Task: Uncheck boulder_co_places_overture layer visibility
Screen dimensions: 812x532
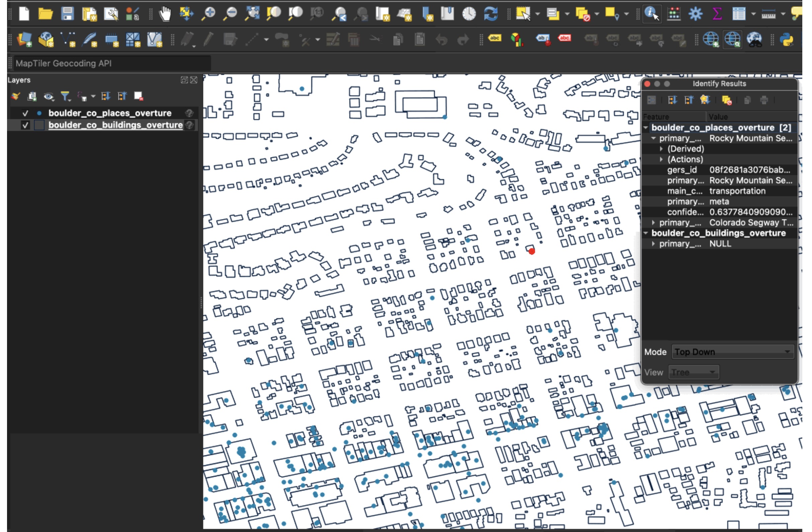Action: click(25, 113)
